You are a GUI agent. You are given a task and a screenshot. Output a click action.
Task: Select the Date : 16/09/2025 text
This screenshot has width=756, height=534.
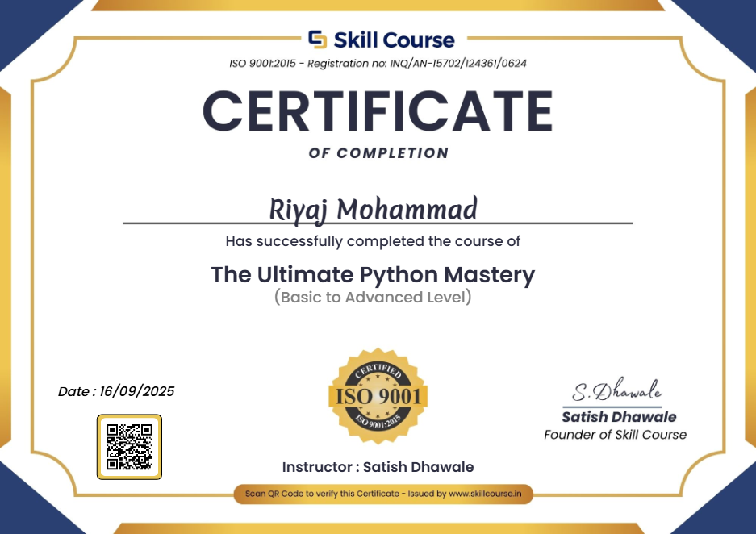click(116, 392)
